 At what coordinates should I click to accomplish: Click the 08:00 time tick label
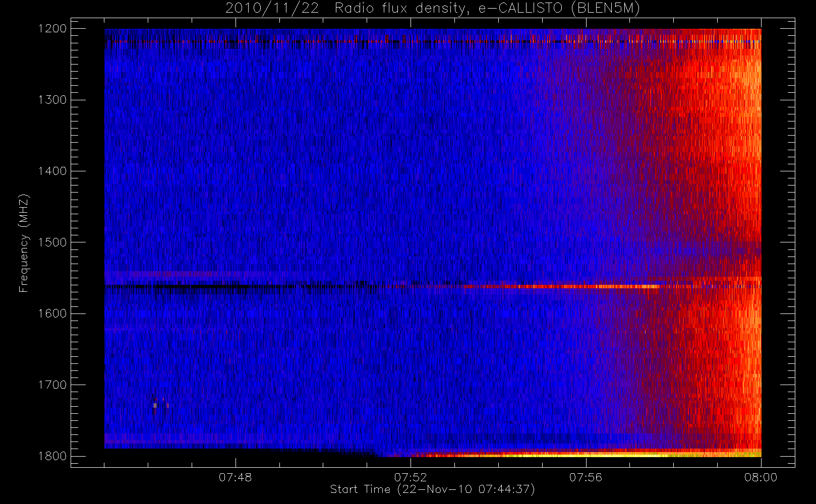pyautogui.click(x=761, y=477)
